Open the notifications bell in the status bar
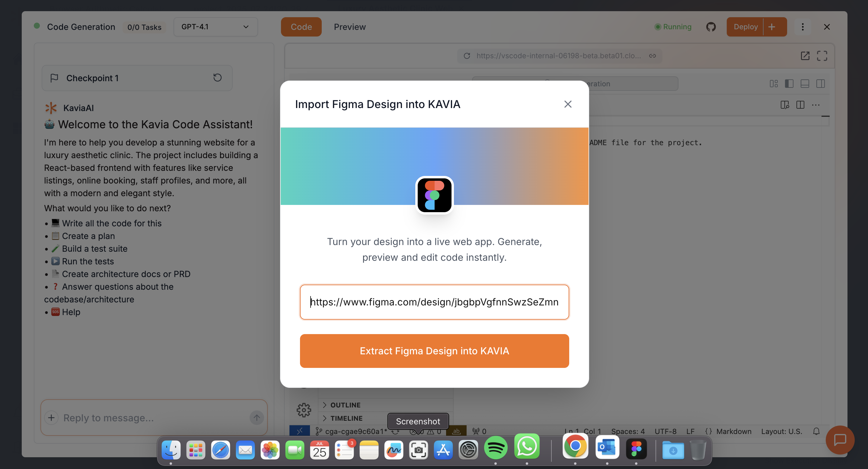This screenshot has width=868, height=469. tap(816, 431)
